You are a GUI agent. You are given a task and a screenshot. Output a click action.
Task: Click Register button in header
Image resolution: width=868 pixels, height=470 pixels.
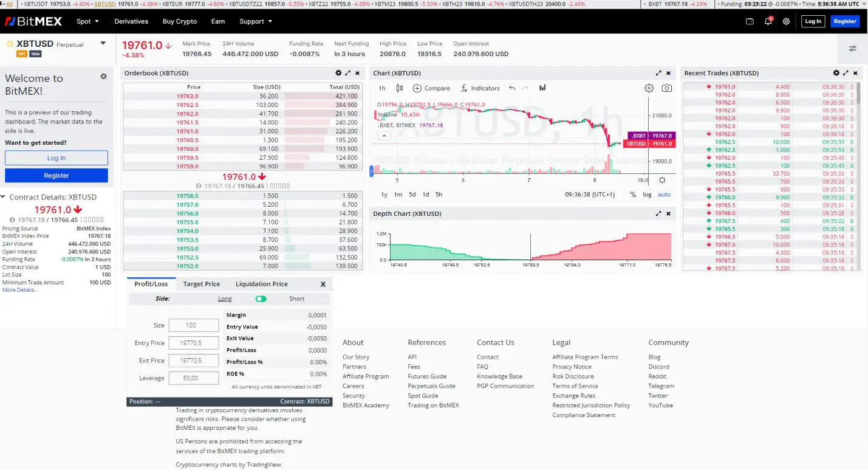tap(845, 21)
